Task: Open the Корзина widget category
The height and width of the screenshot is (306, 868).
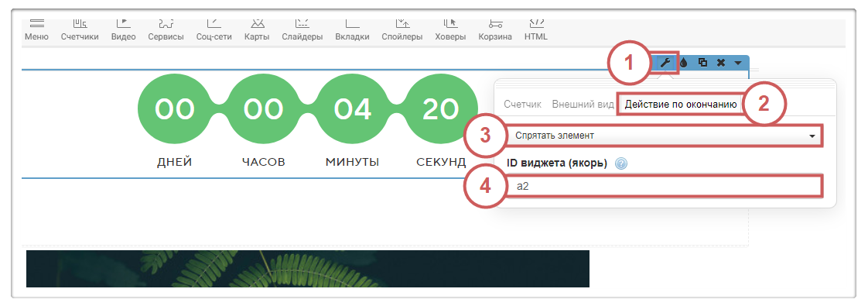Action: click(495, 31)
